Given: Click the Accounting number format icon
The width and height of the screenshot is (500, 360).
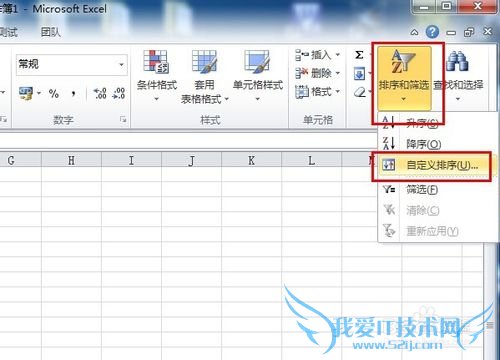Looking at the screenshot, I should [26, 93].
